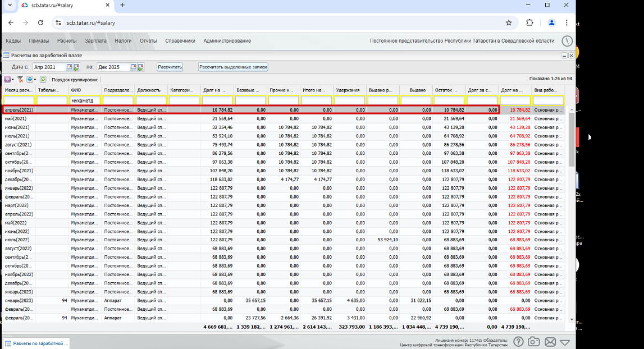Open the envelope messages icon

pyautogui.click(x=550, y=342)
